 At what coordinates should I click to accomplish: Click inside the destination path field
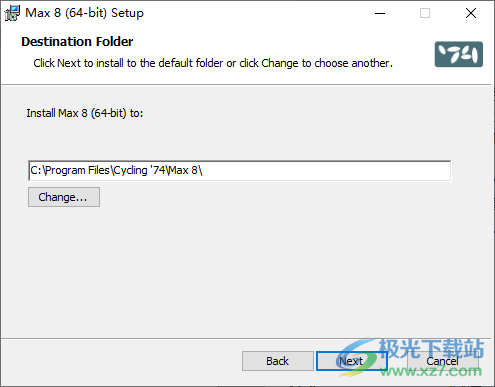[x=240, y=171]
